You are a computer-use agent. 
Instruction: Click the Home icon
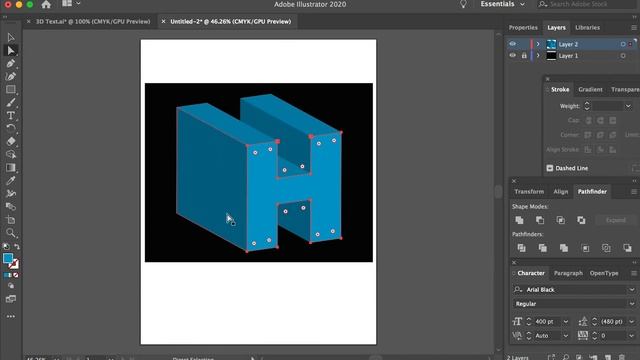46,4
